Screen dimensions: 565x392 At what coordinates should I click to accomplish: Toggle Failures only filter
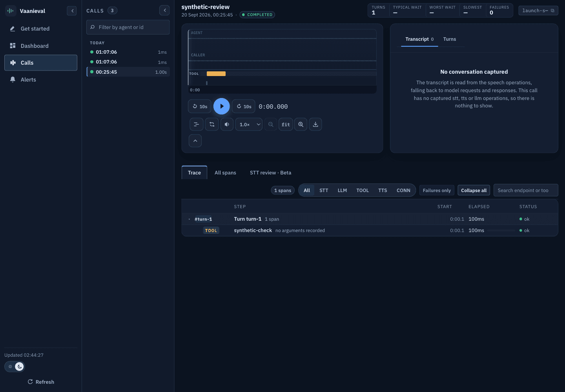[437, 191]
